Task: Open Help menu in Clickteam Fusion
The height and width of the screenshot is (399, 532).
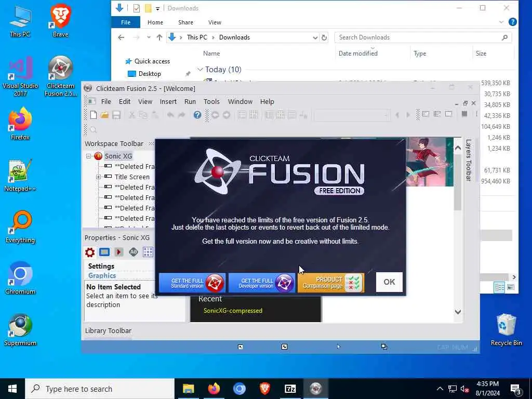Action: [x=267, y=101]
